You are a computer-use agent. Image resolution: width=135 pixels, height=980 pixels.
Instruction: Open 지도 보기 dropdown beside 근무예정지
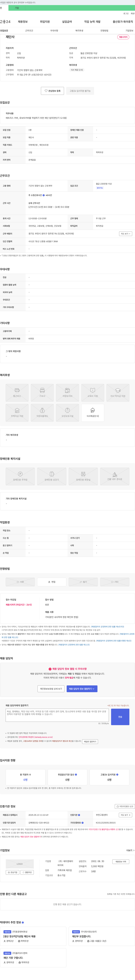(x=126, y=234)
